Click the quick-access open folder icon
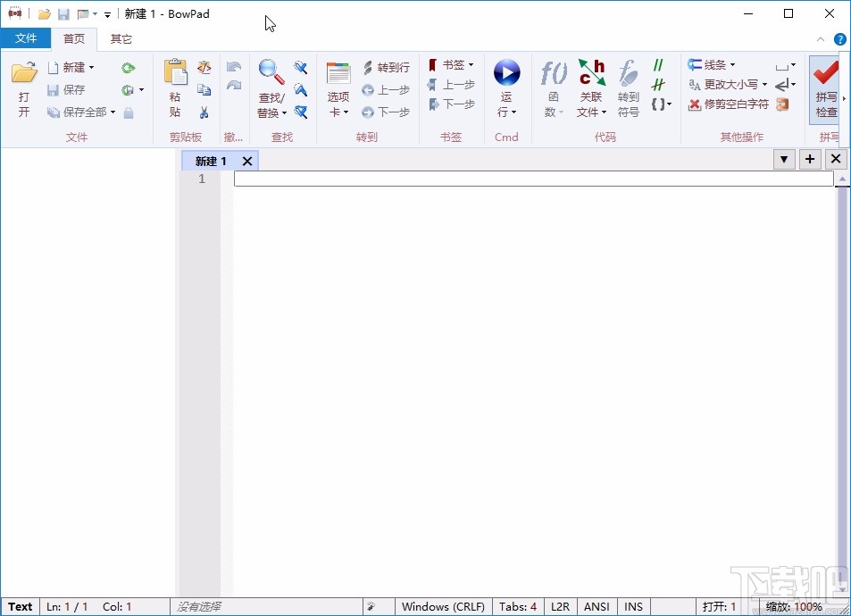 pos(44,14)
